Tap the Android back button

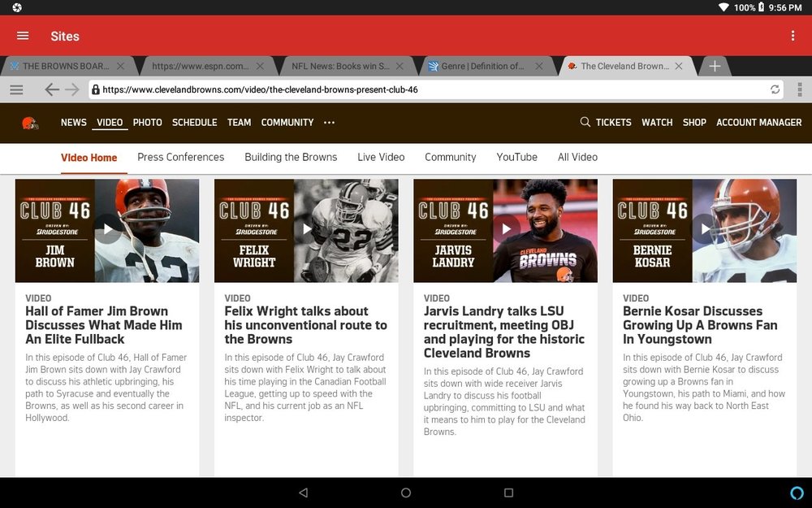pos(304,493)
